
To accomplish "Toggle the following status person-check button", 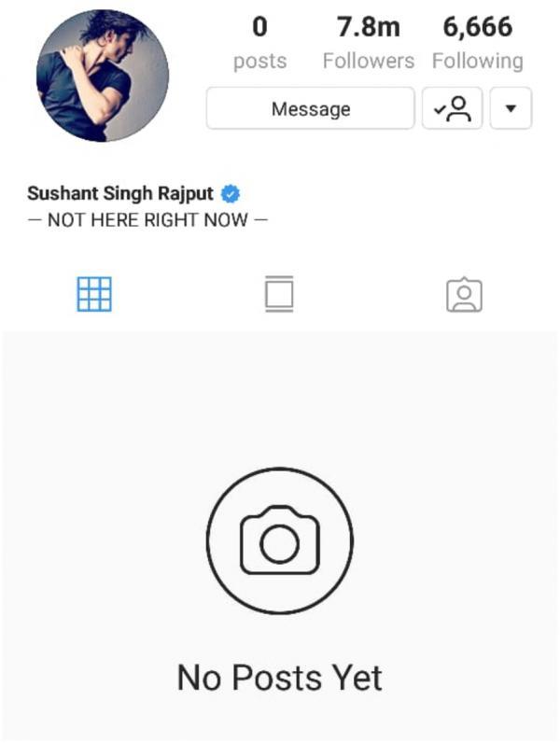I will click(452, 108).
